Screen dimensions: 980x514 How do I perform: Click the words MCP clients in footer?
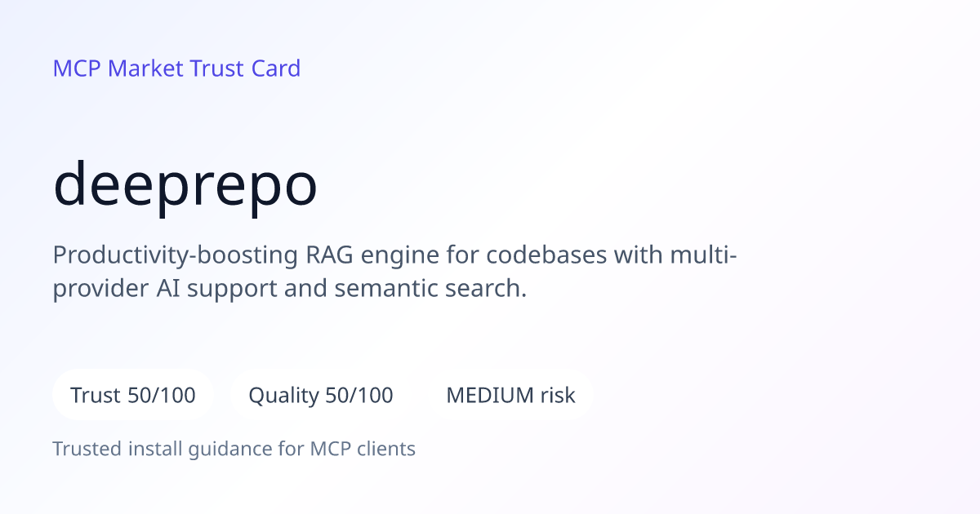(363, 449)
